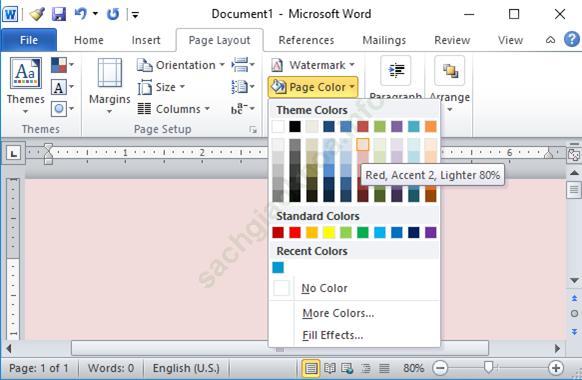The width and height of the screenshot is (582, 380).
Task: Switch to the Review tab
Action: coord(452,40)
